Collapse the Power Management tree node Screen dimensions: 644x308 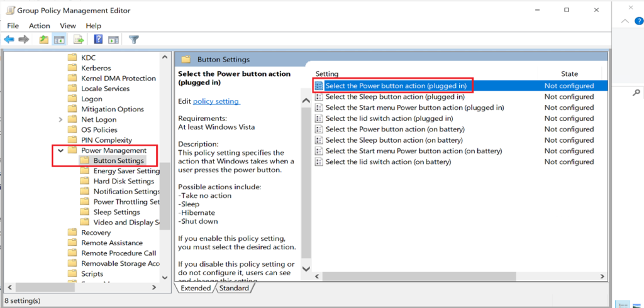[60, 151]
